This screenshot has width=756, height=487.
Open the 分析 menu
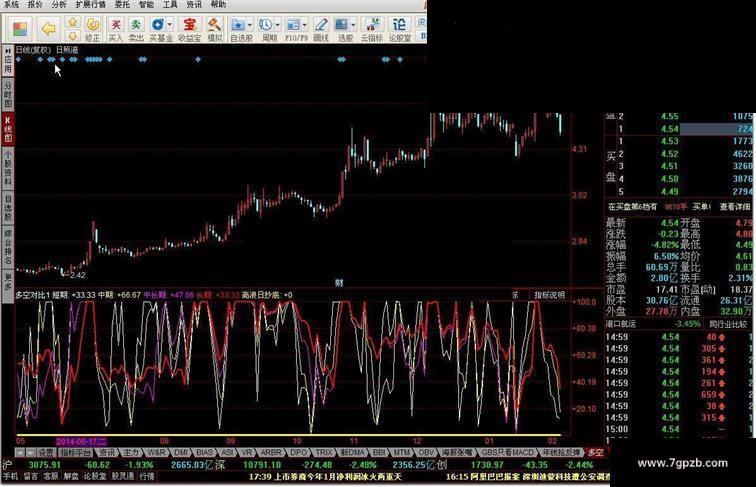[x=59, y=4]
